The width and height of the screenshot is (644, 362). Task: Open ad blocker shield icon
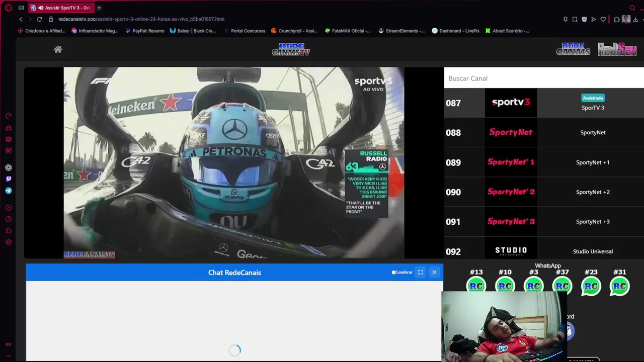coord(584,19)
